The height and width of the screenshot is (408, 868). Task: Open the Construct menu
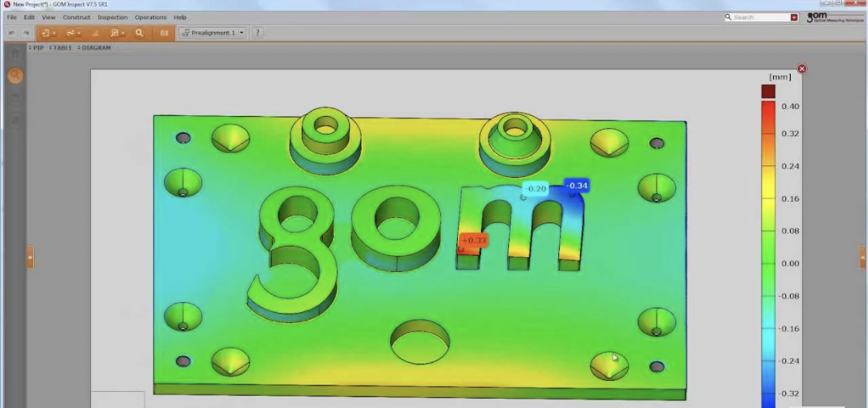[76, 17]
